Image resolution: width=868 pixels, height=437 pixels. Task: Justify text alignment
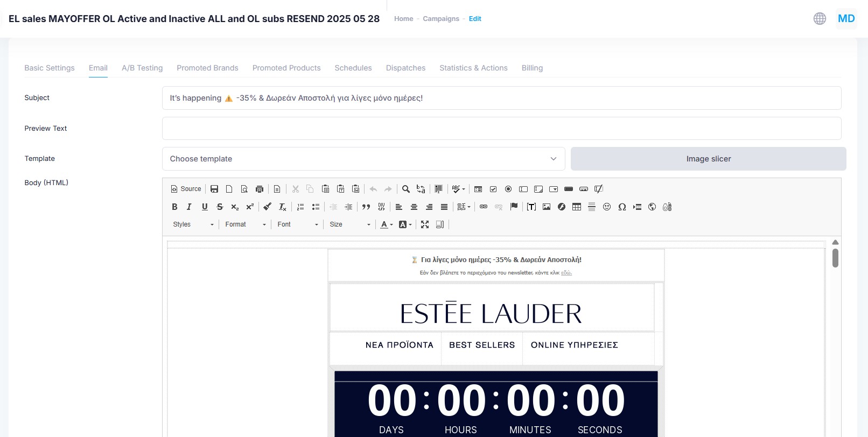tap(444, 207)
